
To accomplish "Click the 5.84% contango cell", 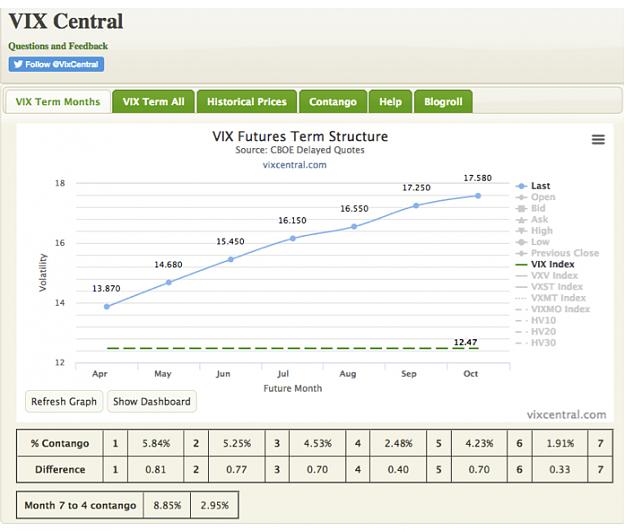I will [x=156, y=443].
